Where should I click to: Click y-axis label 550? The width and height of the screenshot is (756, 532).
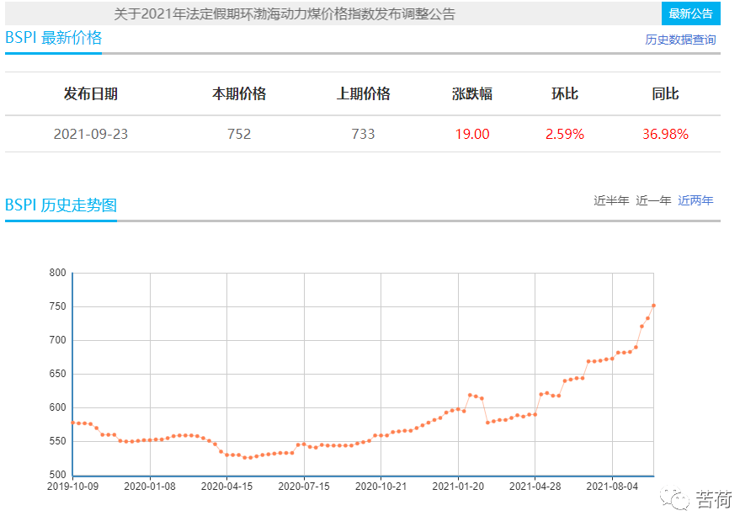[x=57, y=441]
